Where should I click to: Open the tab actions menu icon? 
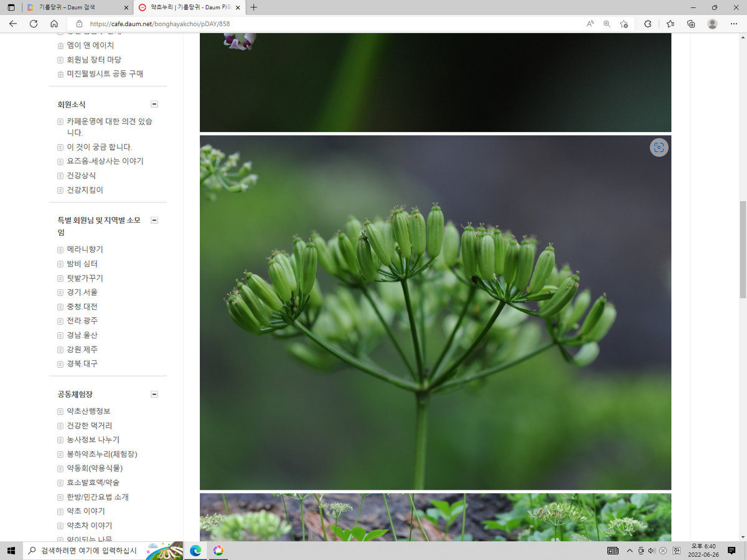pyautogui.click(x=11, y=7)
